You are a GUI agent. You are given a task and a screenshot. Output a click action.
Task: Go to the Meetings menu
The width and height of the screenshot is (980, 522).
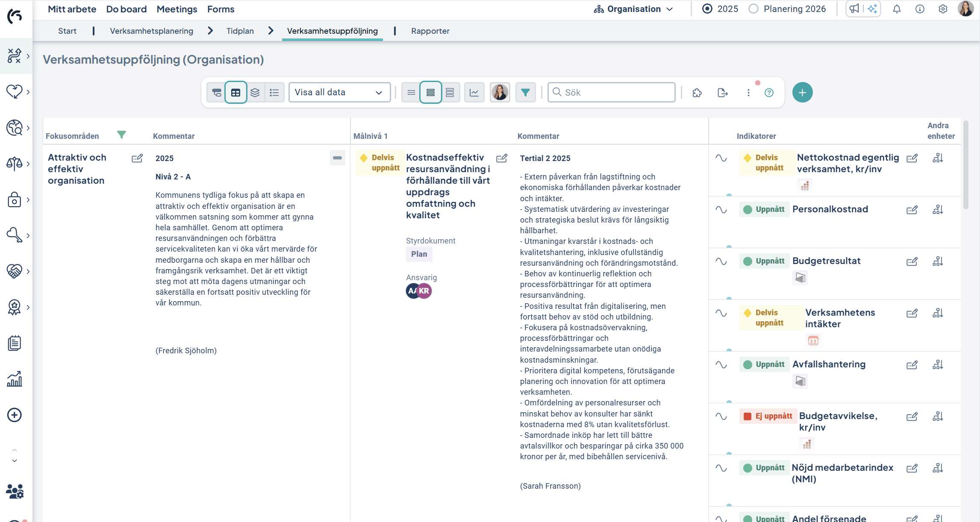[x=177, y=9]
